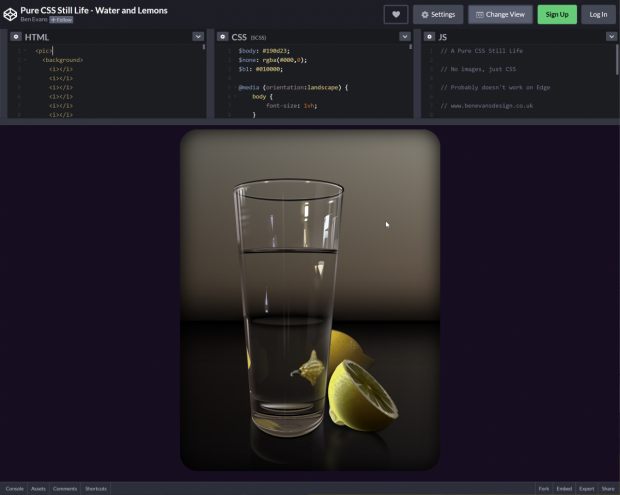Open CSS editor settings gear
This screenshot has width=620, height=495.
tap(223, 37)
